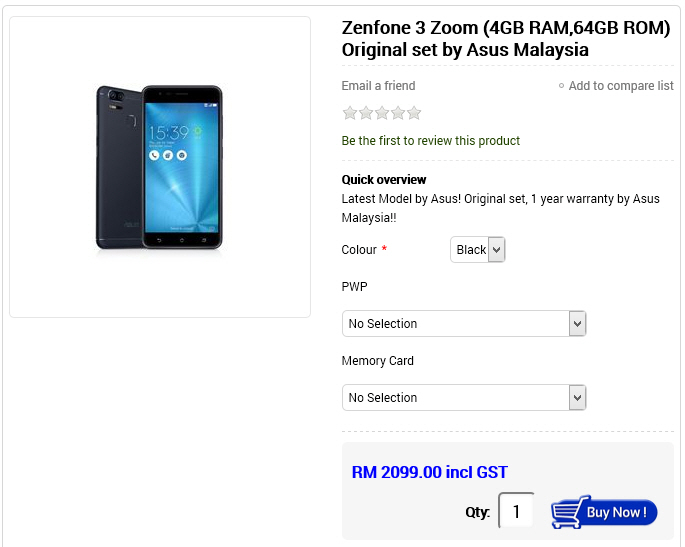Click the Zenfone 3 Zoom product image
685x547 pixels.
pos(159,167)
